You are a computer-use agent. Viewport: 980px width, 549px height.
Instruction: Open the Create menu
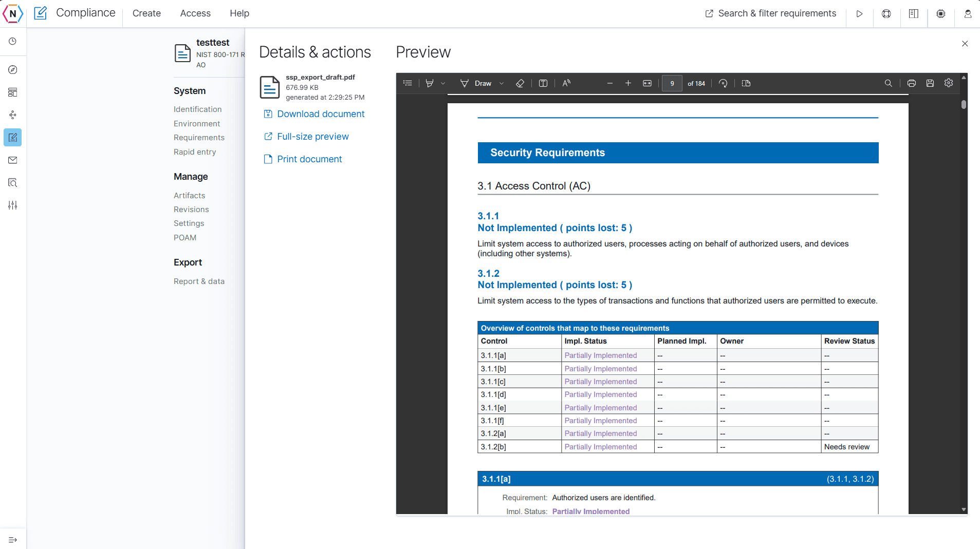point(146,13)
